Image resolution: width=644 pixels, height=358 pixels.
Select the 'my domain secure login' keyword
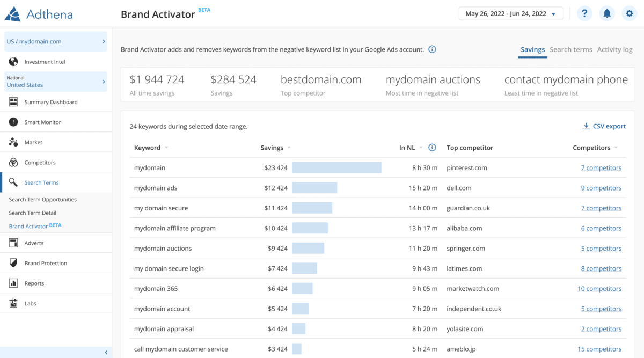[x=169, y=268]
